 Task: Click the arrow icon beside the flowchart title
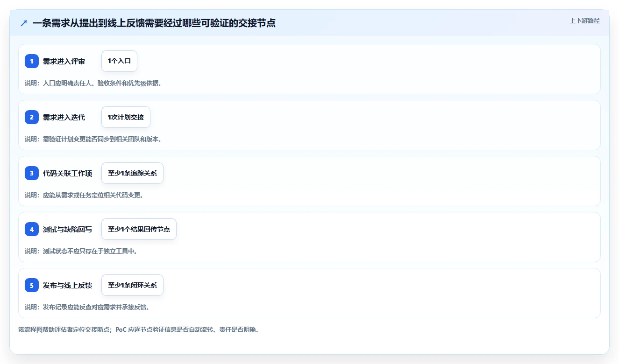coord(24,23)
